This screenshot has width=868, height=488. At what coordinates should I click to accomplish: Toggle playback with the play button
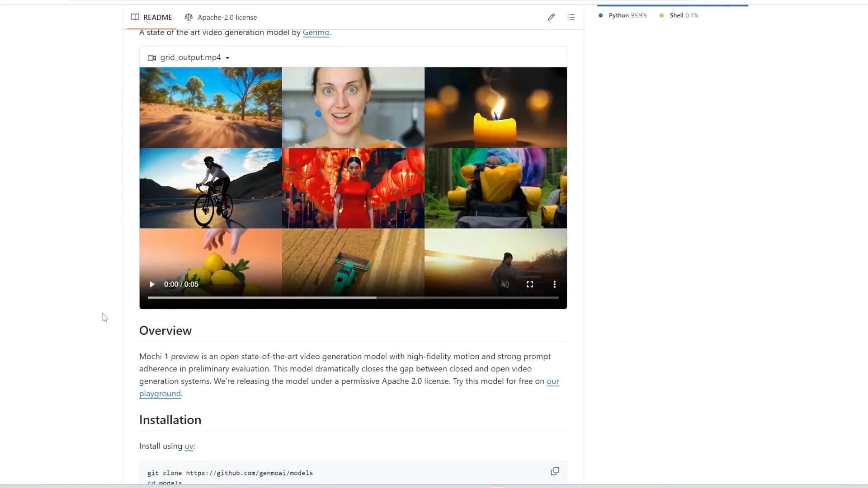(x=152, y=284)
